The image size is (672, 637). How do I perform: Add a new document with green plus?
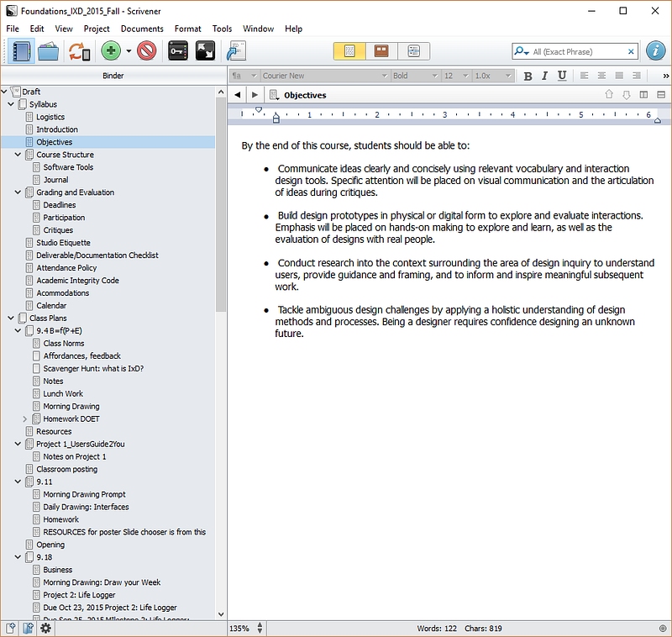click(x=111, y=51)
